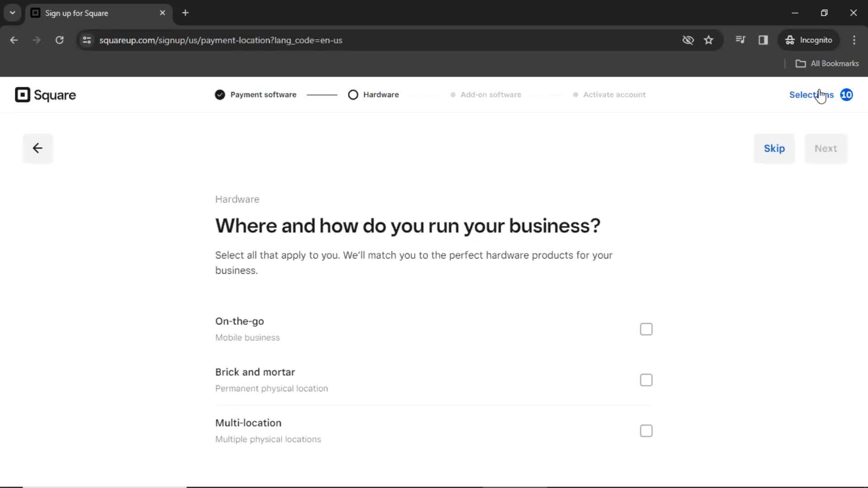Select the Hardware step

[x=373, y=95]
